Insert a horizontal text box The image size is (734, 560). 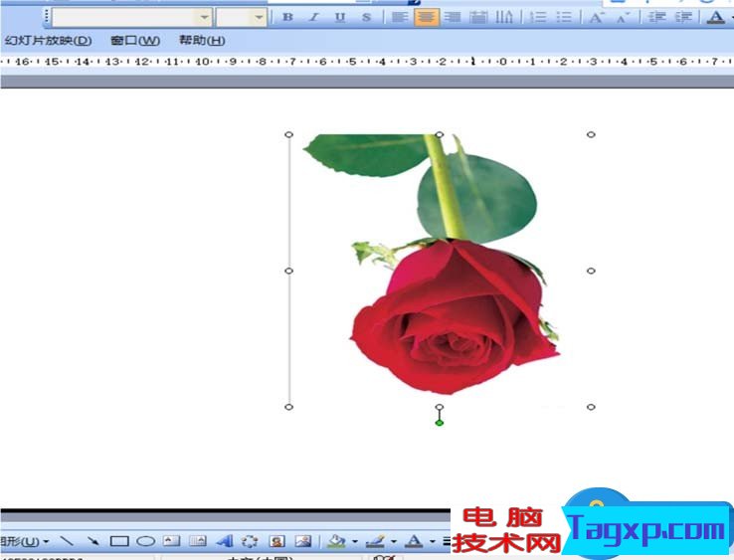pyautogui.click(x=171, y=542)
